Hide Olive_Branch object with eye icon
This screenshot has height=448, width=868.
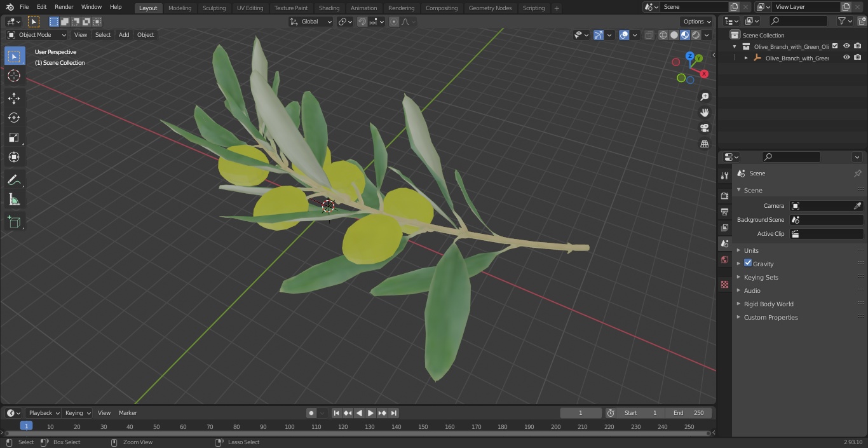[x=846, y=57]
